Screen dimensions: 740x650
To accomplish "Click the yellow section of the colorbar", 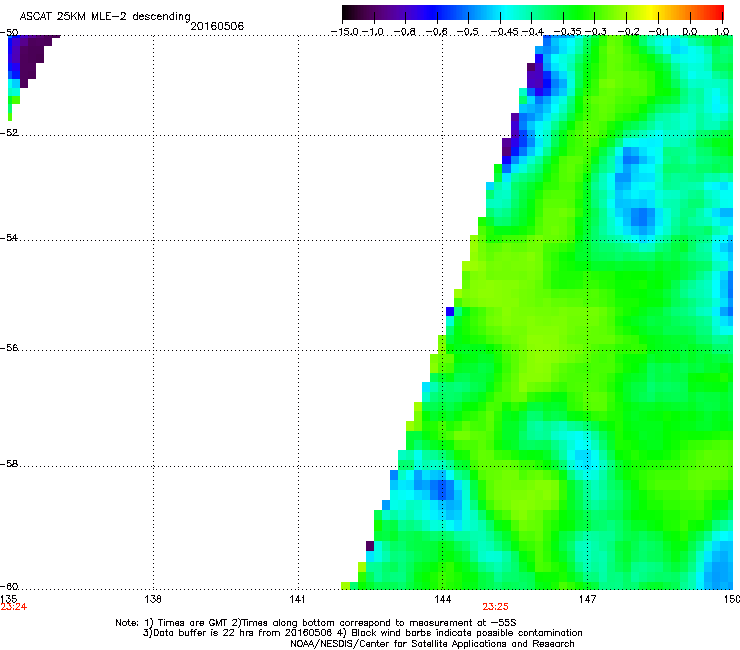I will tap(651, 13).
